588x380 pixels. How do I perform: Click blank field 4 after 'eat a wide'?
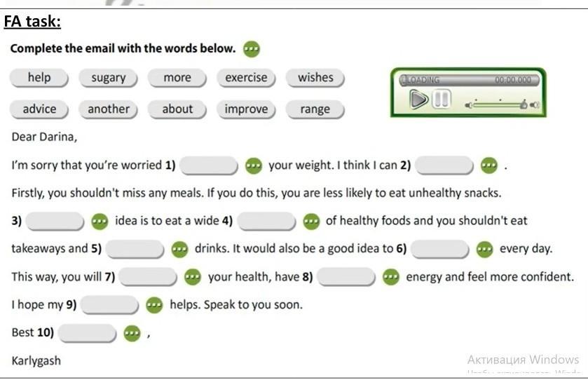(x=266, y=221)
